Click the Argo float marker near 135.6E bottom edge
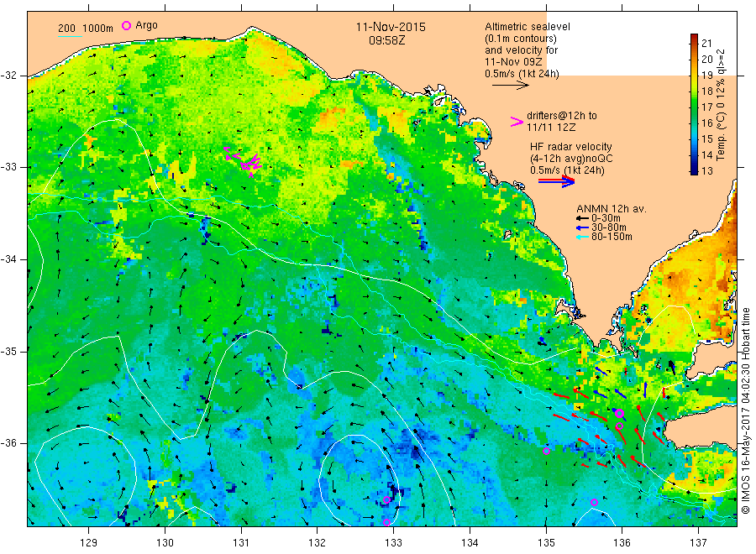Screen dimensions: 756x554 click(x=594, y=503)
